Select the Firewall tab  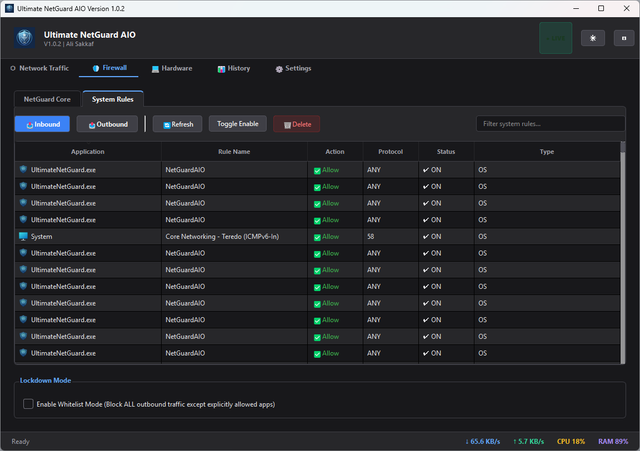[109, 68]
